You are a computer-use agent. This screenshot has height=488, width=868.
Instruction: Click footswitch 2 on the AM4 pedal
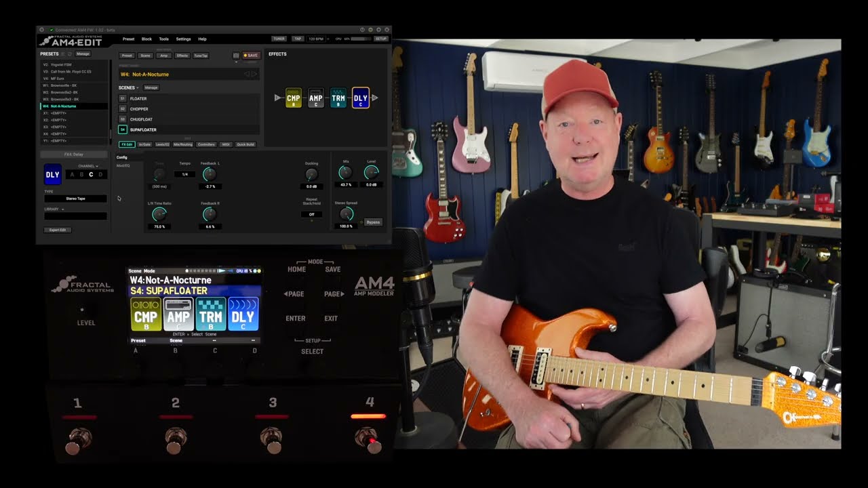pyautogui.click(x=176, y=441)
